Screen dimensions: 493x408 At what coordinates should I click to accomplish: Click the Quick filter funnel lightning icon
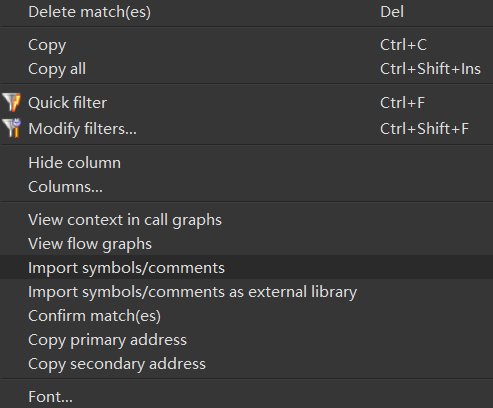tap(12, 102)
